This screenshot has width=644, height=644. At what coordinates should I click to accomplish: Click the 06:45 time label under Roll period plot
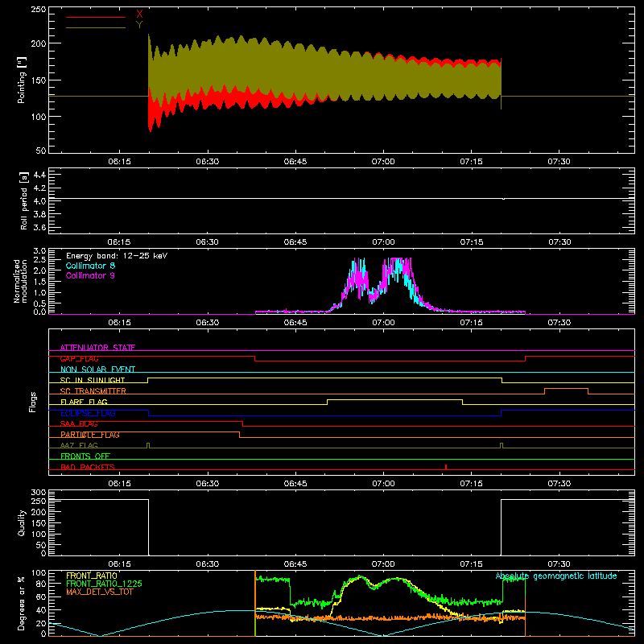coord(295,242)
